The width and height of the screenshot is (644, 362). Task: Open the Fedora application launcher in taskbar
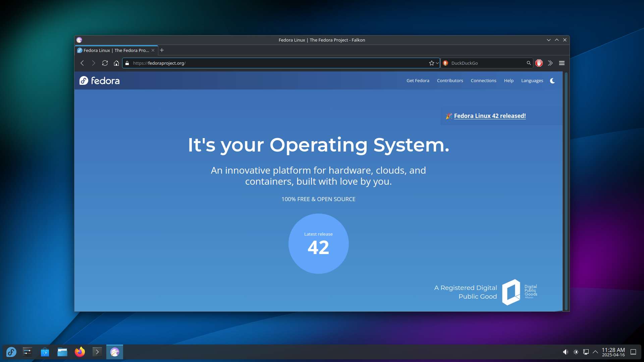(x=11, y=352)
